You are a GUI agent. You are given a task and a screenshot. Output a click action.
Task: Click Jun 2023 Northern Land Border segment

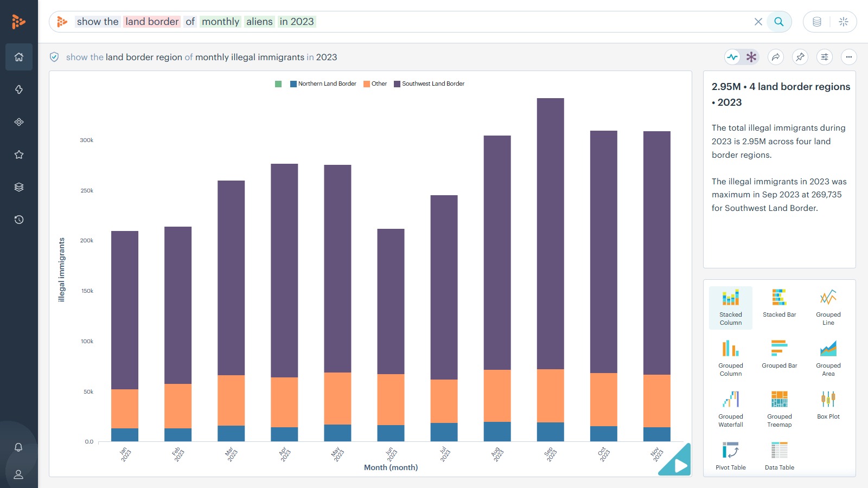click(x=391, y=433)
